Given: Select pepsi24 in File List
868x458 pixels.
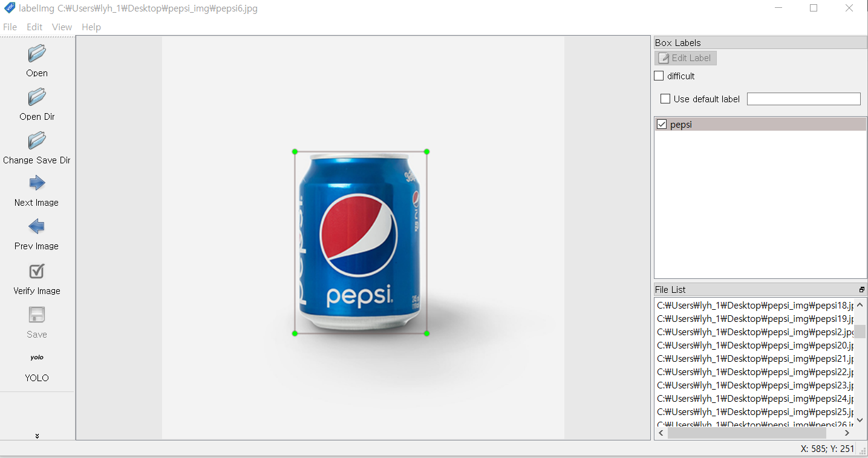Looking at the screenshot, I should tap(755, 399).
